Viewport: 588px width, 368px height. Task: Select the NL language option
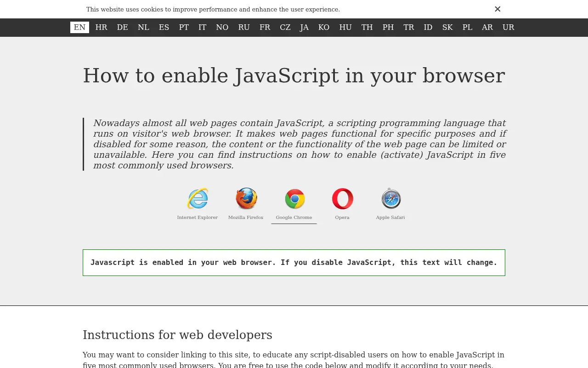143,27
